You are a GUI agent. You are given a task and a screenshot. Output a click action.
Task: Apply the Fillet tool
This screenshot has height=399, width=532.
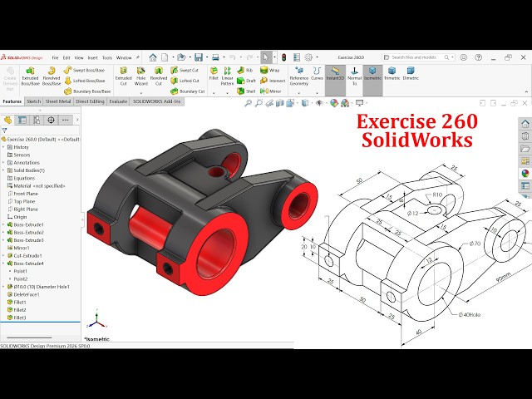214,73
